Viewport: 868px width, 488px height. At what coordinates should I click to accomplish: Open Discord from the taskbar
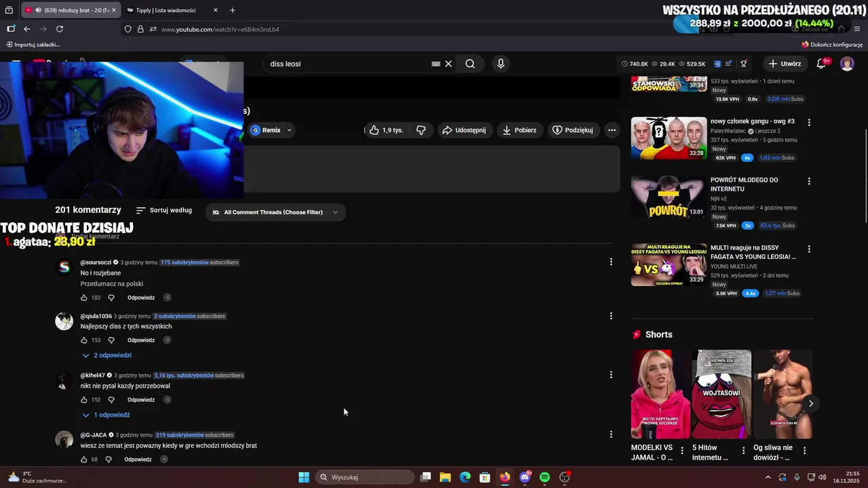tap(525, 477)
